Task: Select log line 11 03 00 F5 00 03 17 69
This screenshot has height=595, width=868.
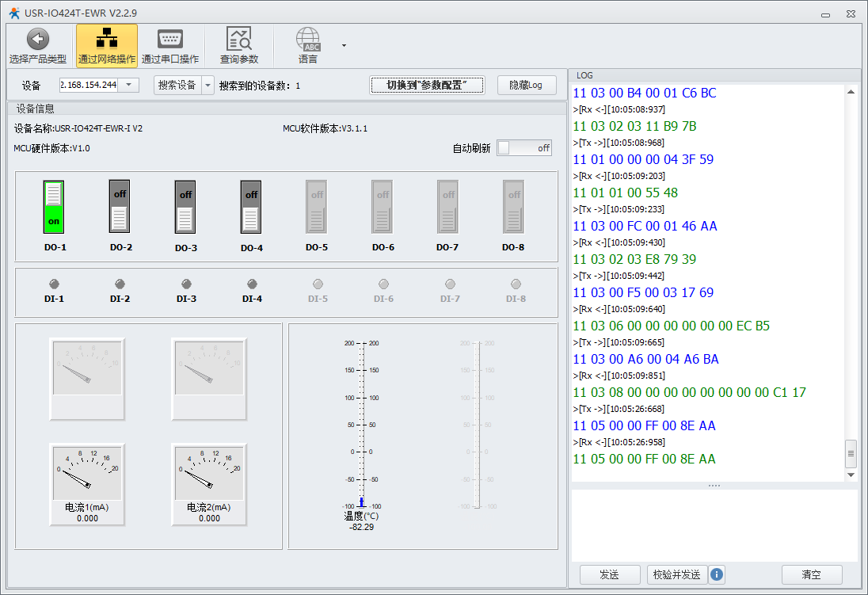Action: point(643,292)
